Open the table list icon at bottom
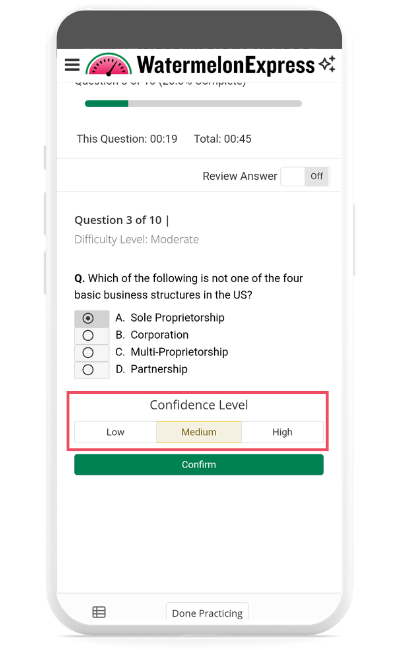Screen dimensions: 400x650 click(x=99, y=612)
